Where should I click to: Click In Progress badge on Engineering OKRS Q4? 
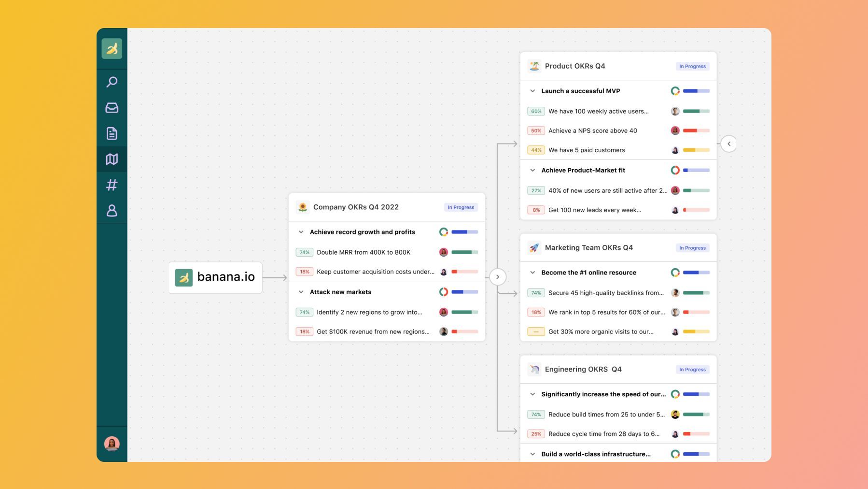(x=692, y=370)
